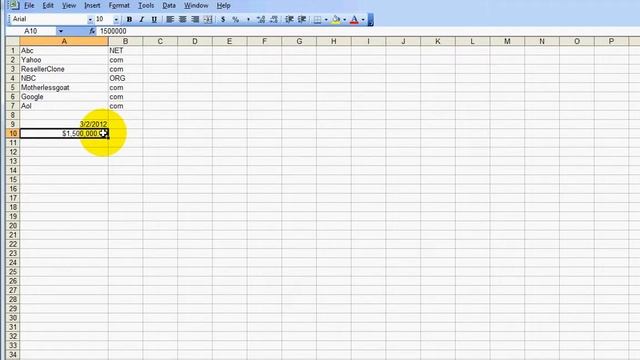Open the Window menu

coord(196,5)
